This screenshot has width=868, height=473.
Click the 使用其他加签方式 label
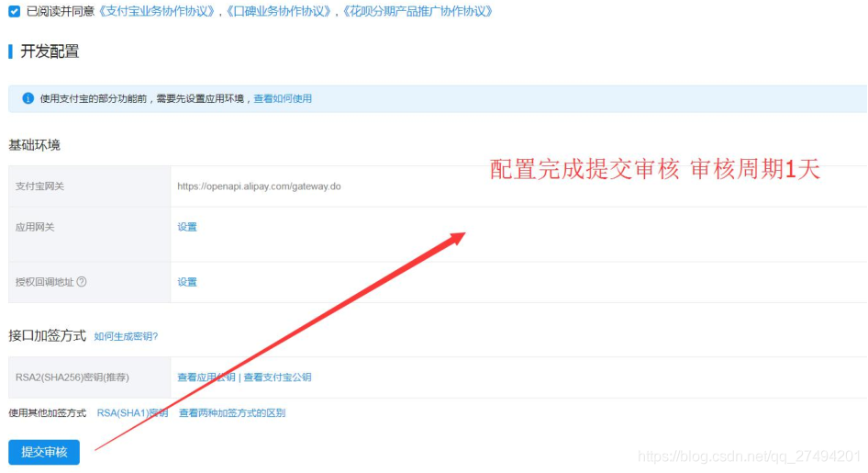click(47, 412)
